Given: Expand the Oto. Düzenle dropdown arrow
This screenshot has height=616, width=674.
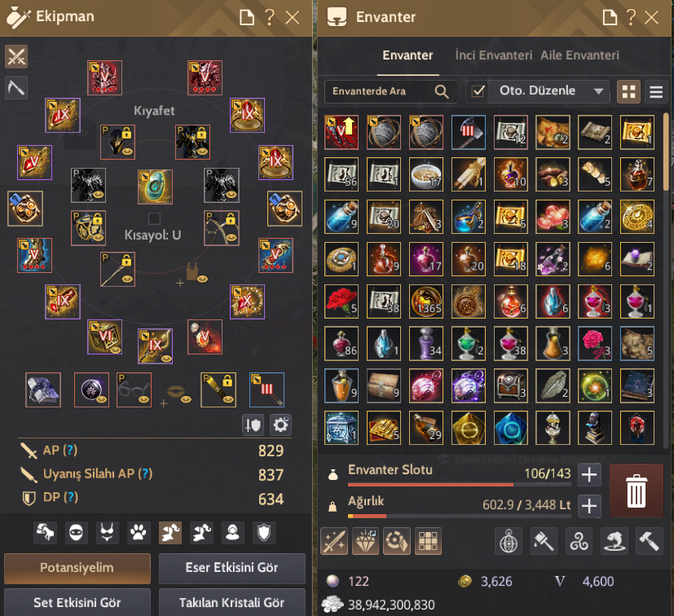Looking at the screenshot, I should 598,91.
